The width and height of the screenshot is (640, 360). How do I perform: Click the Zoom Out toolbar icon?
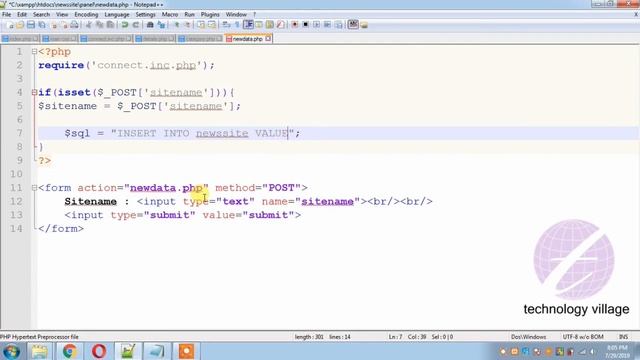tap(188, 25)
